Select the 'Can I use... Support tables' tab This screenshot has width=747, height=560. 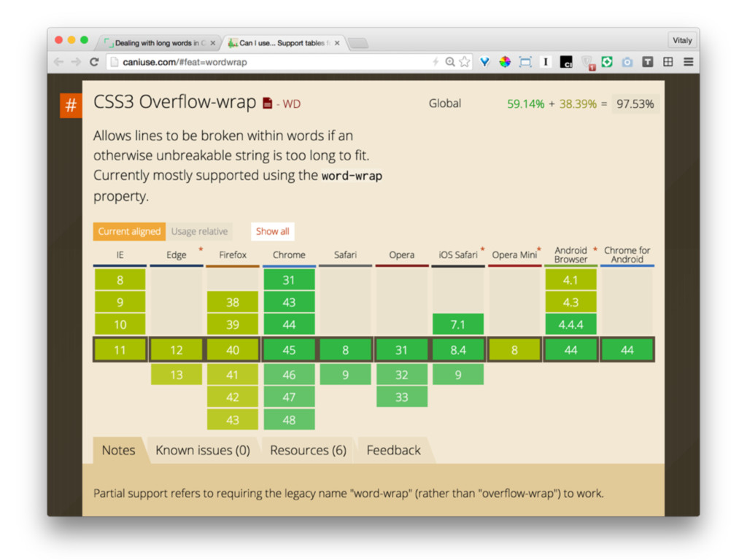click(284, 43)
